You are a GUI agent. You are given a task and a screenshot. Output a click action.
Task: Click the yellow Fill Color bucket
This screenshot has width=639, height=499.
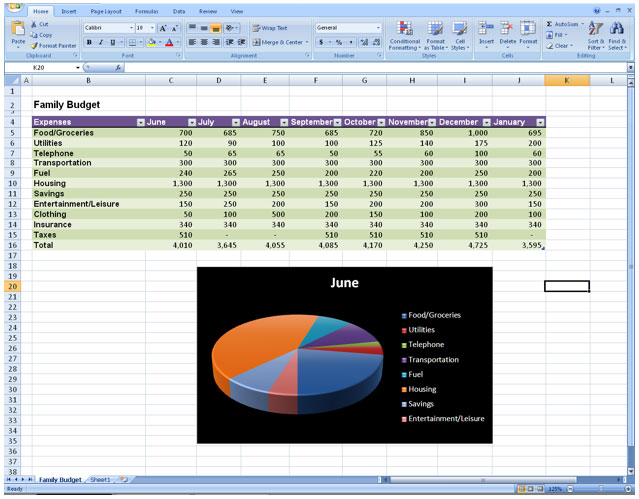click(152, 43)
